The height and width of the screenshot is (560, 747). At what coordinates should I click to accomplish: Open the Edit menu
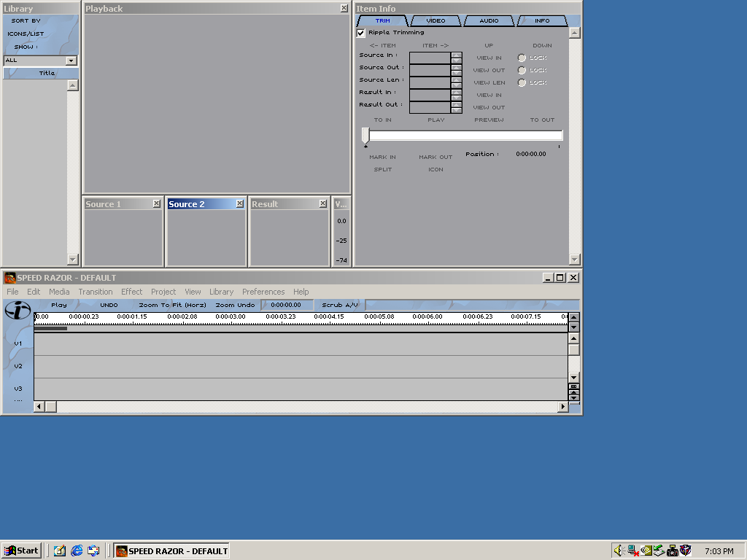click(x=34, y=292)
